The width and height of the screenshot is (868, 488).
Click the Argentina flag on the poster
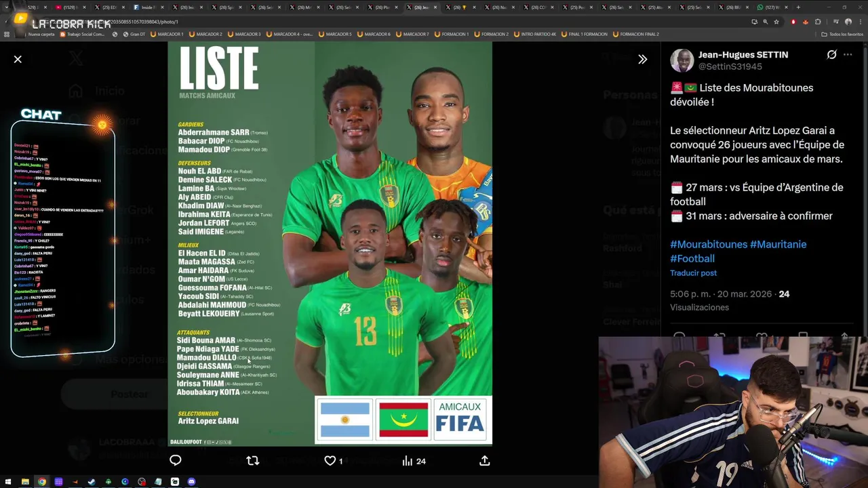tap(345, 420)
